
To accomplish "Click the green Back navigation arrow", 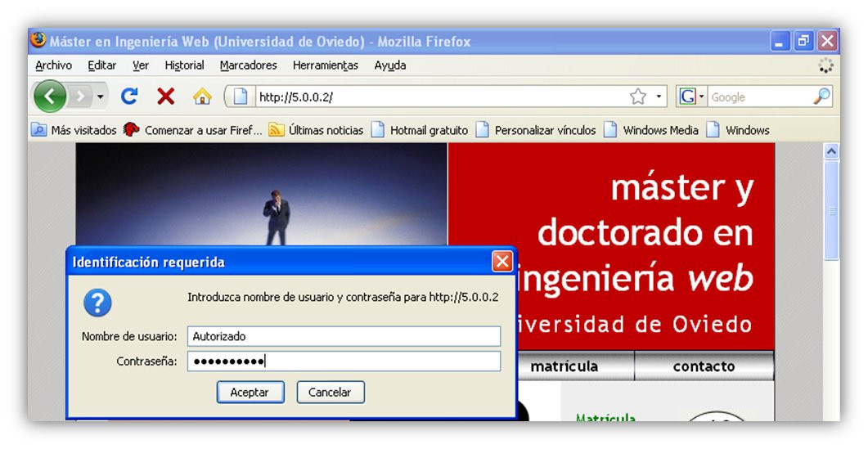I will (50, 97).
